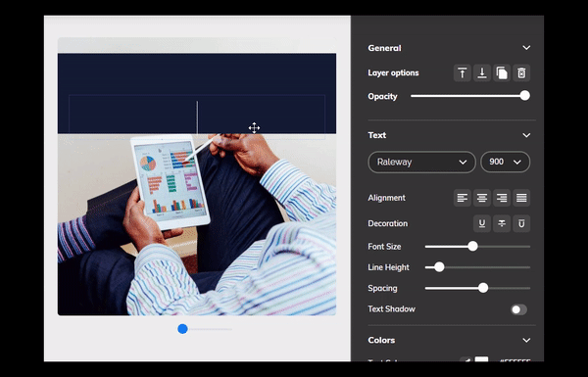The height and width of the screenshot is (377, 588).
Task: Send layer to back icon
Action: (482, 72)
